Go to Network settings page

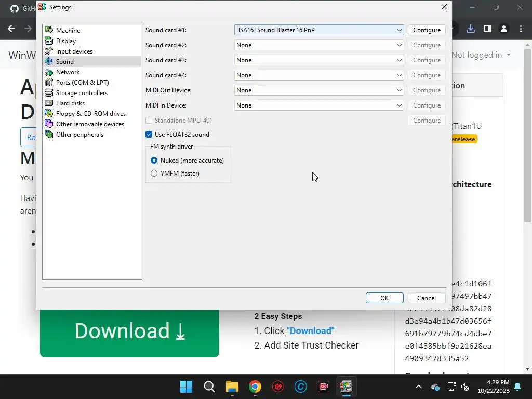click(x=68, y=72)
